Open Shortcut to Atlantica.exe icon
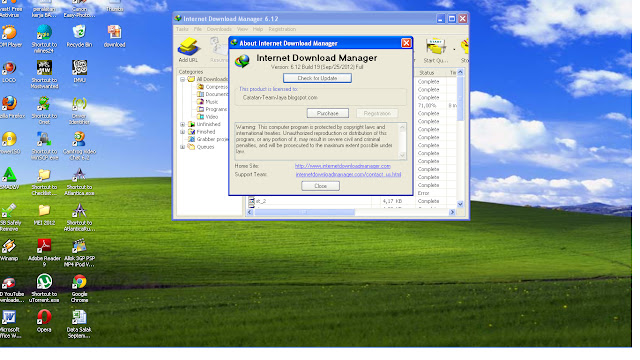The width and height of the screenshot is (640, 360). (79, 175)
